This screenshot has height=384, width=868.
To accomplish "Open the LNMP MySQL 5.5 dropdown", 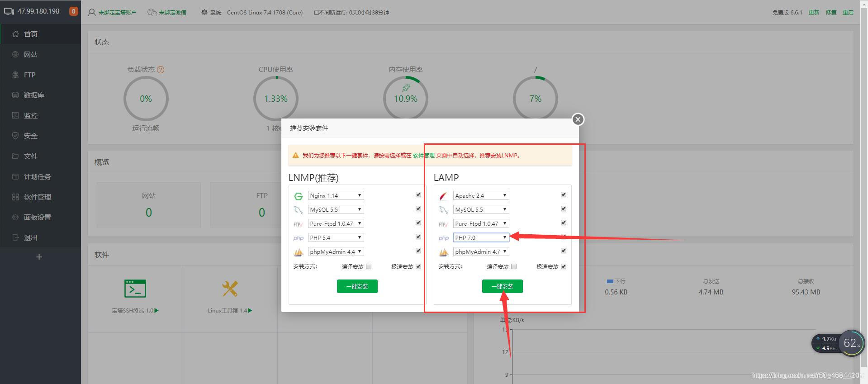I will click(336, 209).
